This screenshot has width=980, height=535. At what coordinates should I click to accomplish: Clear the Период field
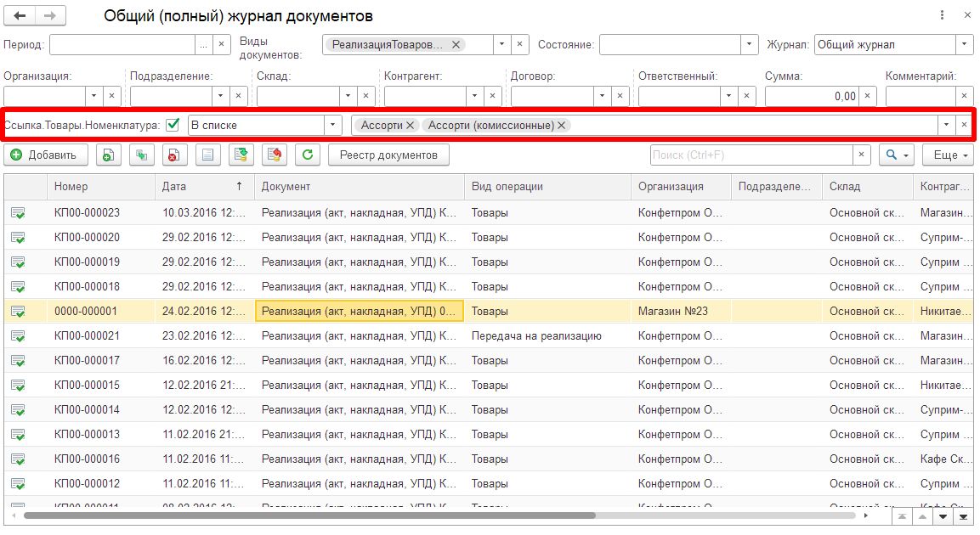click(221, 45)
